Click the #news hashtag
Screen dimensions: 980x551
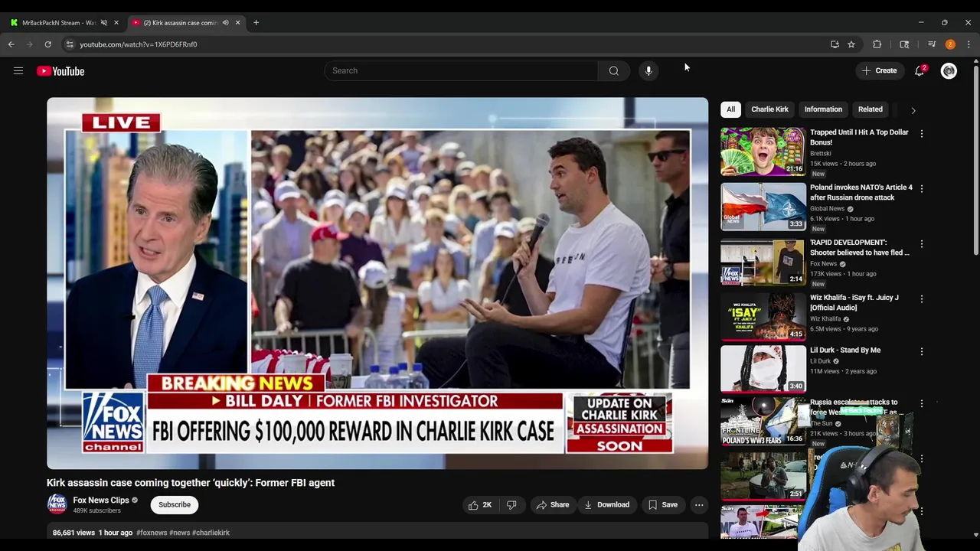180,533
